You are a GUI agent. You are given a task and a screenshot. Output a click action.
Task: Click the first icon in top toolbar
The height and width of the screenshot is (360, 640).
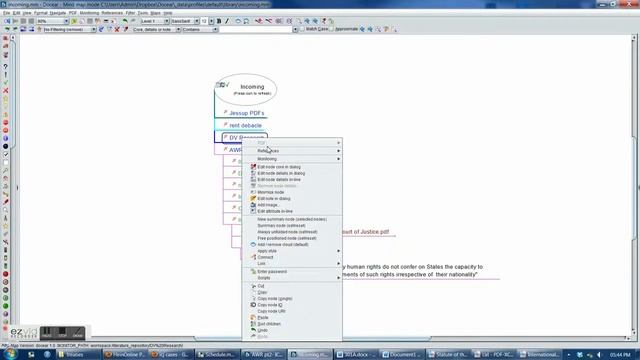point(7,21)
